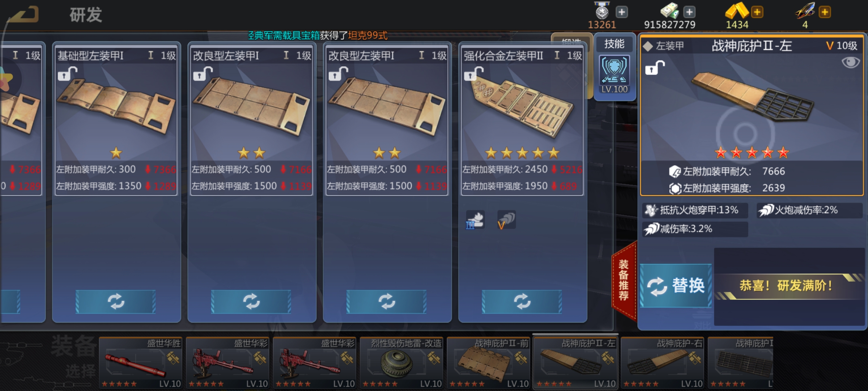The image size is (868, 391).
Task: Click the 替换 button
Action: [676, 286]
